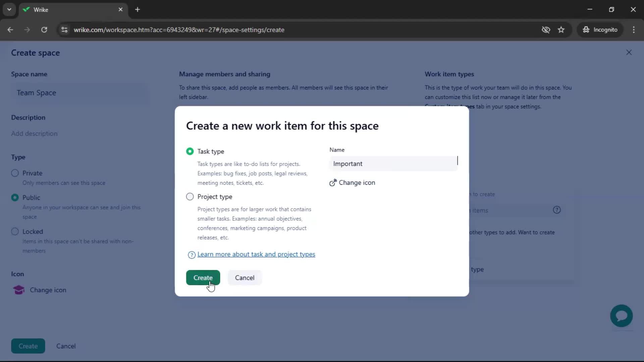
Task: Click the third-party cookies blocked eye icon
Action: click(546, 30)
